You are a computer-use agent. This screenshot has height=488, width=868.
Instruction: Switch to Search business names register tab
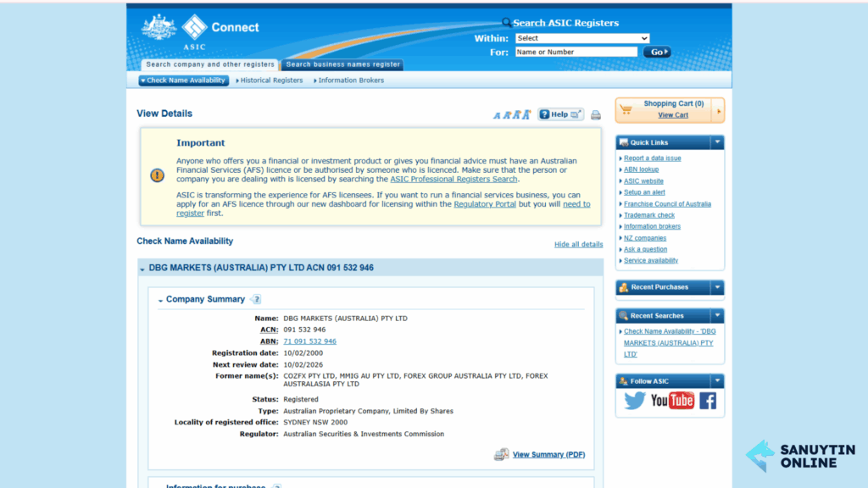342,64
